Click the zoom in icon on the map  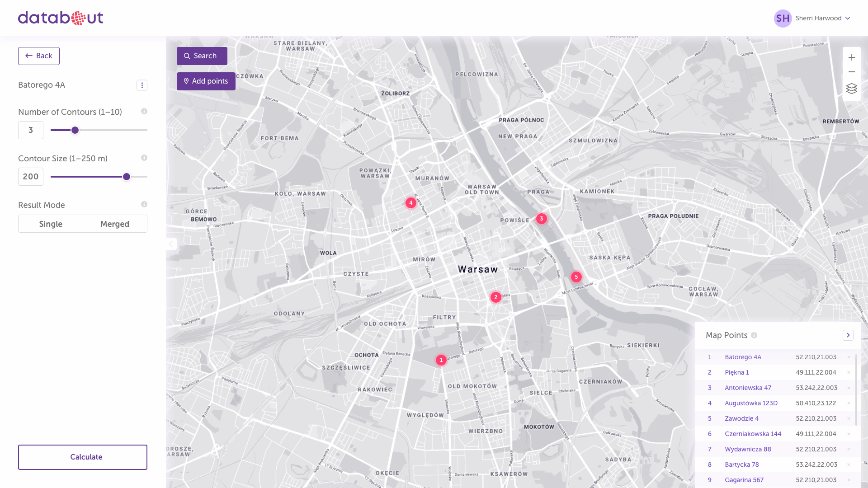pos(852,57)
